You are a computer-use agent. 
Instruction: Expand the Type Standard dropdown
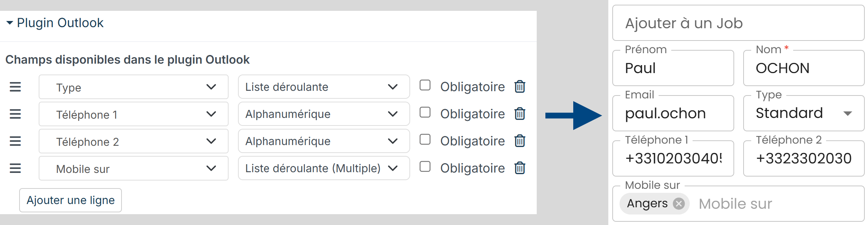(x=804, y=113)
